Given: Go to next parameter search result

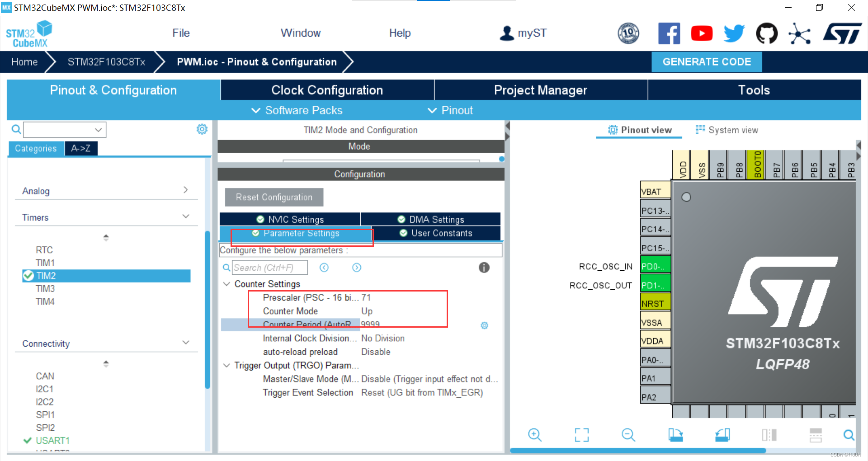Looking at the screenshot, I should (x=357, y=268).
